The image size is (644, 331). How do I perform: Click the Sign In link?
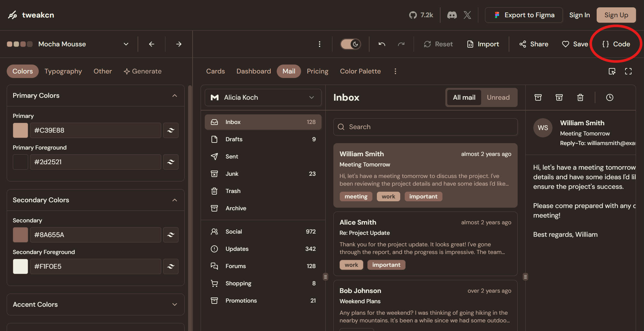pyautogui.click(x=579, y=15)
